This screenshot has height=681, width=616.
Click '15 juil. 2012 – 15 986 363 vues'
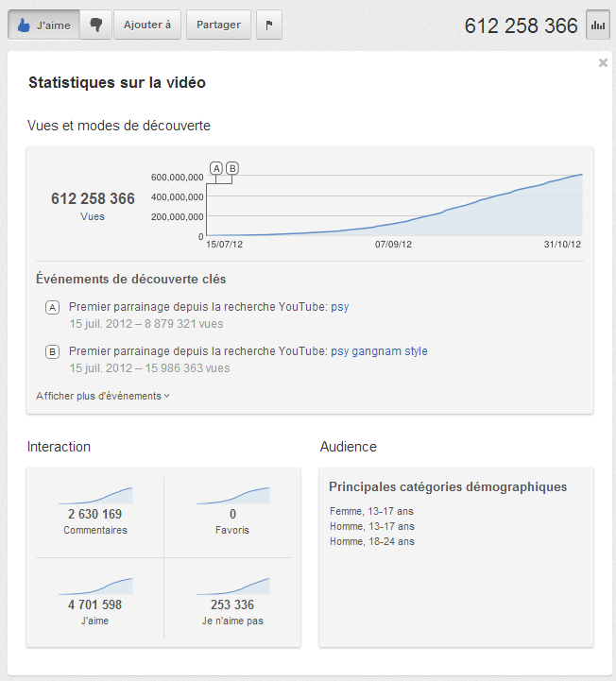[150, 368]
